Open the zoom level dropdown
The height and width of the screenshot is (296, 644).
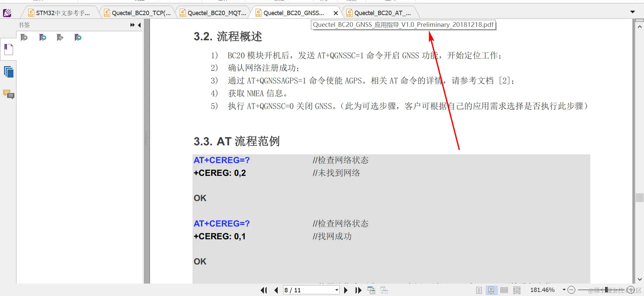pos(564,290)
